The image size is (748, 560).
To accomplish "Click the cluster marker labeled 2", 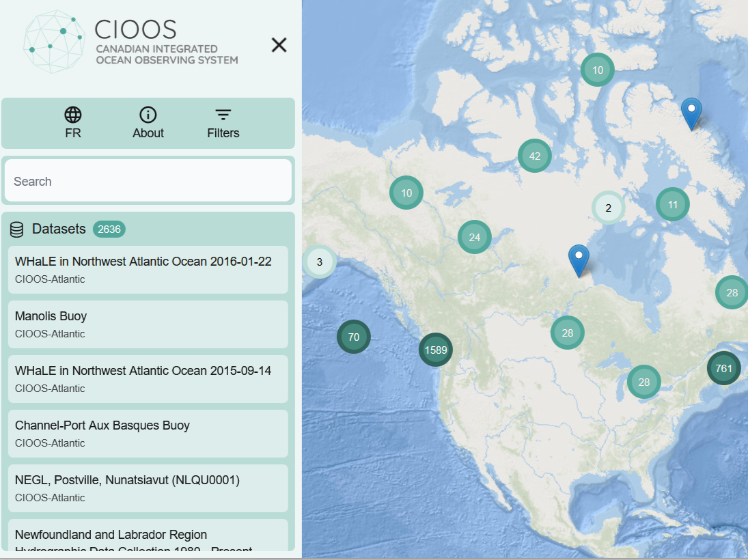I will (608, 208).
